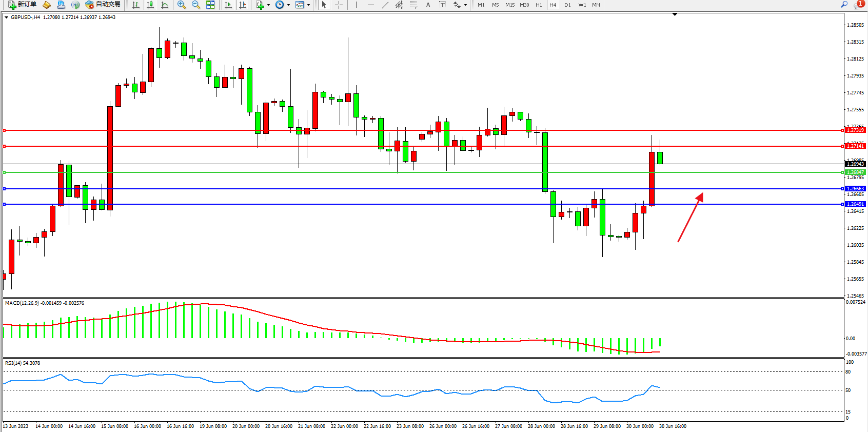Open the indicators list dropdown
The height and width of the screenshot is (432, 868).
point(268,5)
